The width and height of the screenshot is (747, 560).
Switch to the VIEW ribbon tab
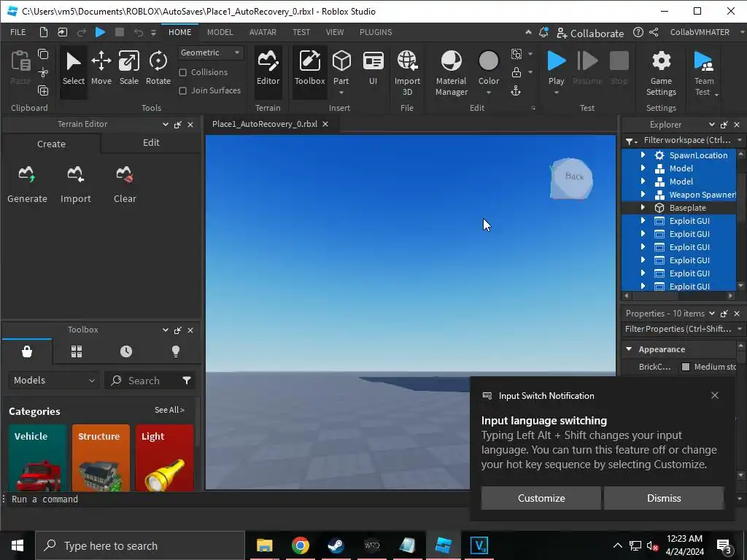(334, 32)
